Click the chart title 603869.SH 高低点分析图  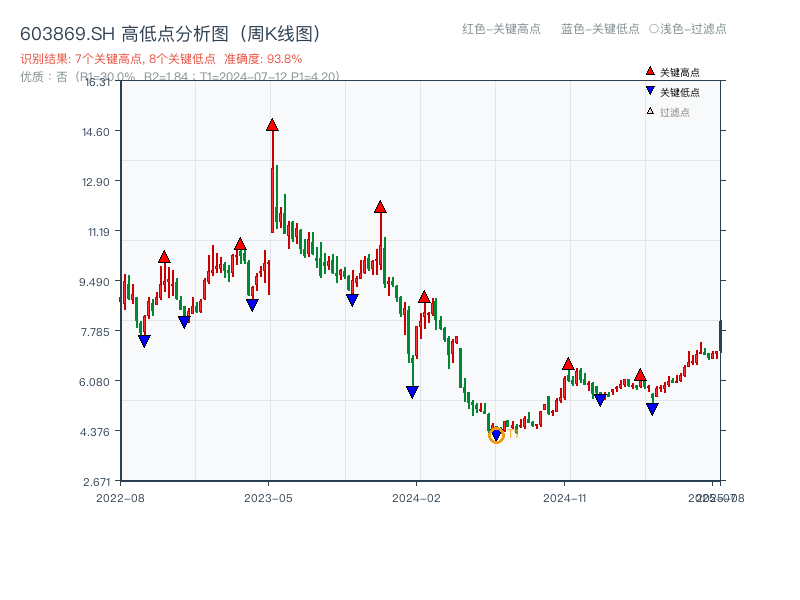171,34
